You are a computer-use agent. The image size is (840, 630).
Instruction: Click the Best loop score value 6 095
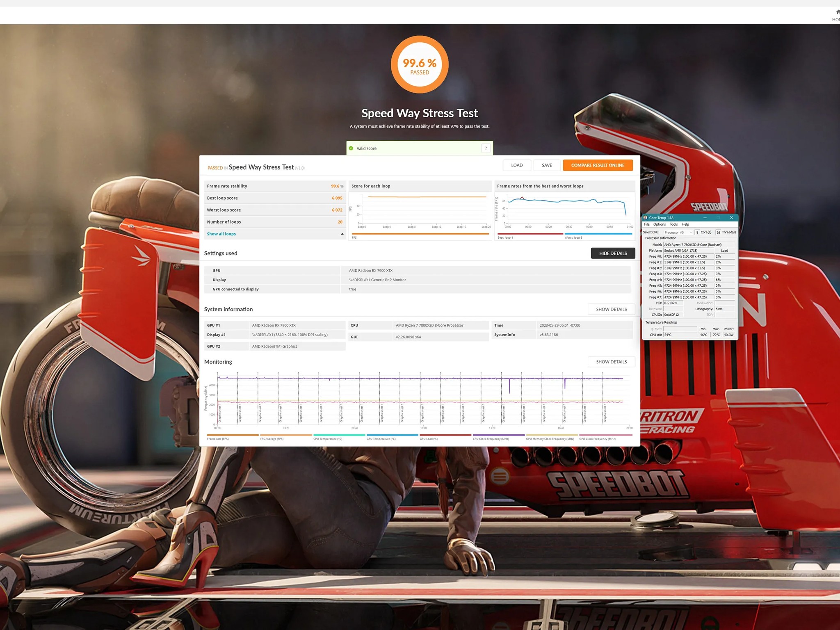(x=337, y=198)
